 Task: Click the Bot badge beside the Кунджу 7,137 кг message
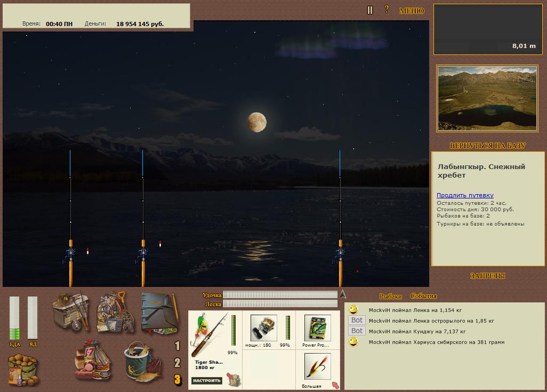coord(357,331)
